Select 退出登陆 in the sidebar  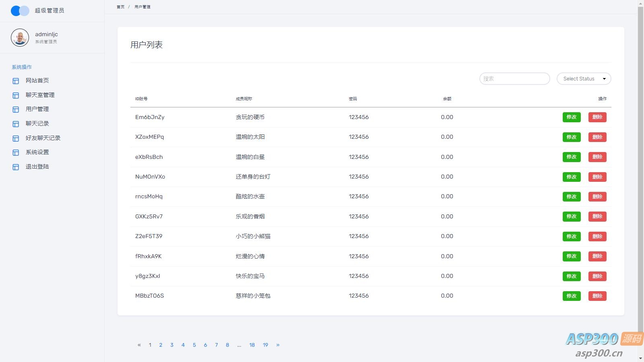pyautogui.click(x=37, y=167)
